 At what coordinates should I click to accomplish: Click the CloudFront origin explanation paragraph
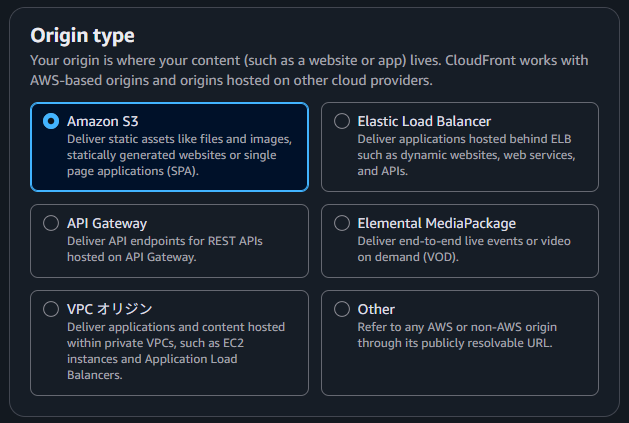pyautogui.click(x=309, y=70)
